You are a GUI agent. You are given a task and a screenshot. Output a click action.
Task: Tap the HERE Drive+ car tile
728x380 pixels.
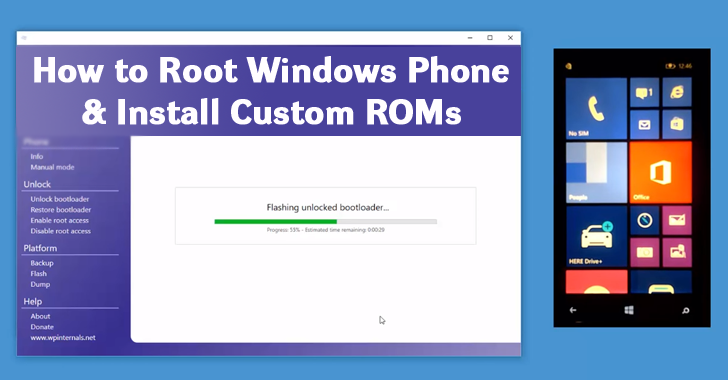(x=596, y=236)
